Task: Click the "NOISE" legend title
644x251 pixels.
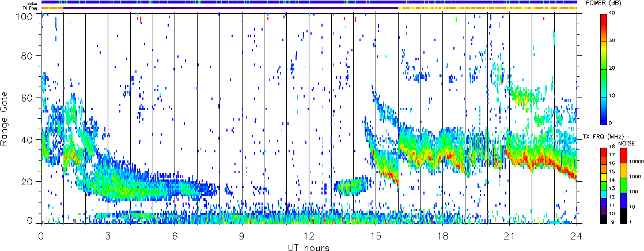Action: point(626,143)
